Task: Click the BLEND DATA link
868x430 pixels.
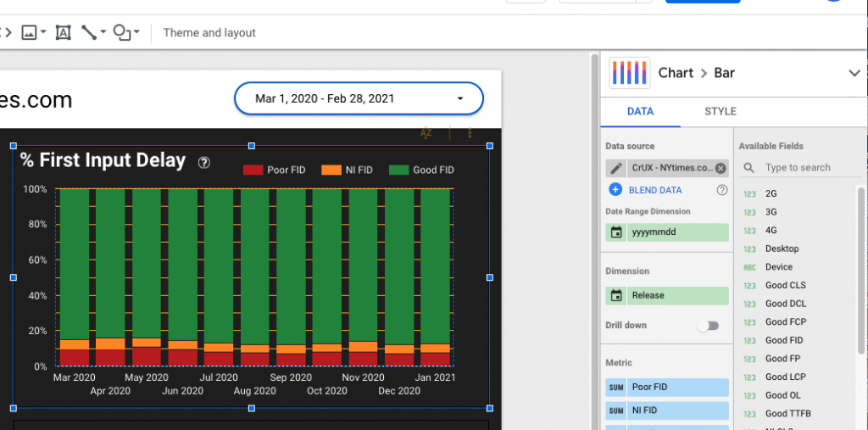Action: click(x=655, y=190)
